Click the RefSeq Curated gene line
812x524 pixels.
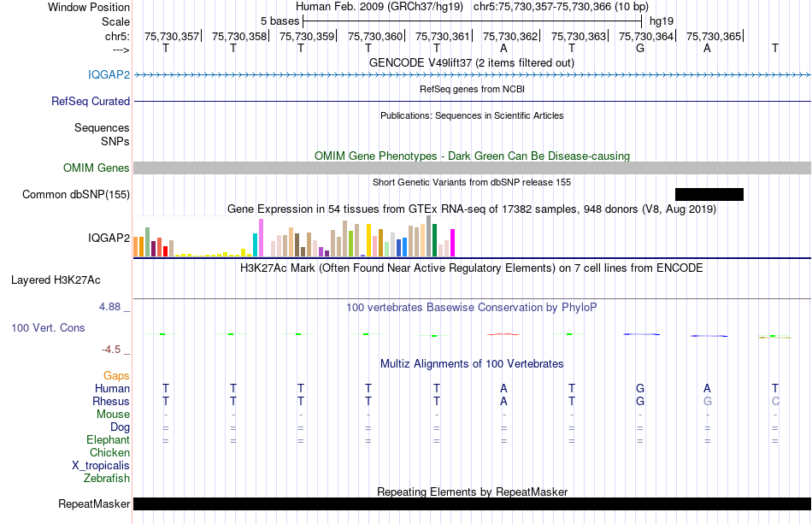tap(473, 101)
